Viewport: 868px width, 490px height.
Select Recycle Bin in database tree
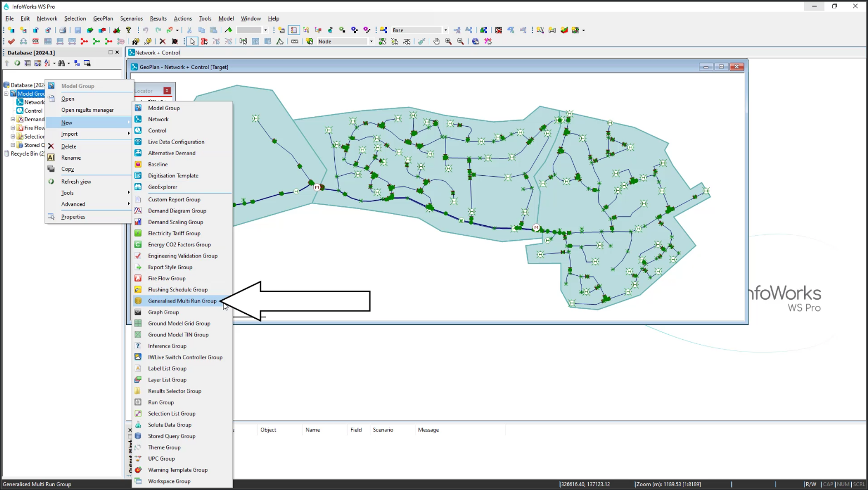point(25,154)
